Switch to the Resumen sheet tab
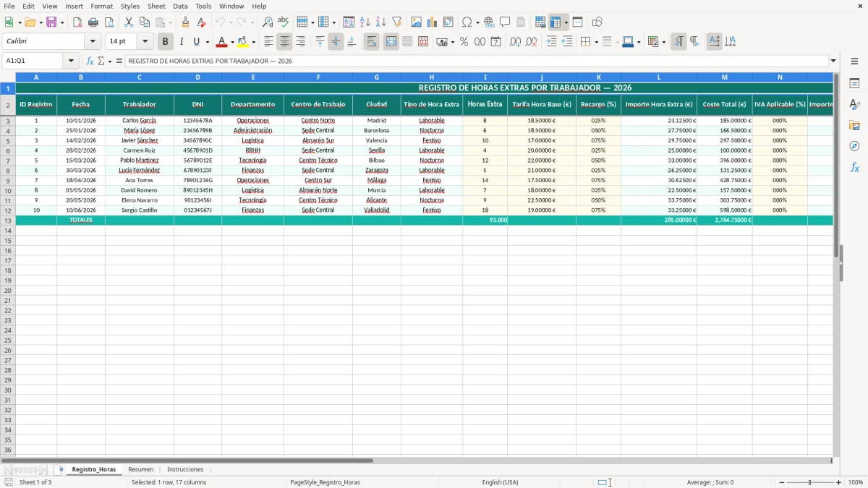The width and height of the screenshot is (868, 488). 141,469
